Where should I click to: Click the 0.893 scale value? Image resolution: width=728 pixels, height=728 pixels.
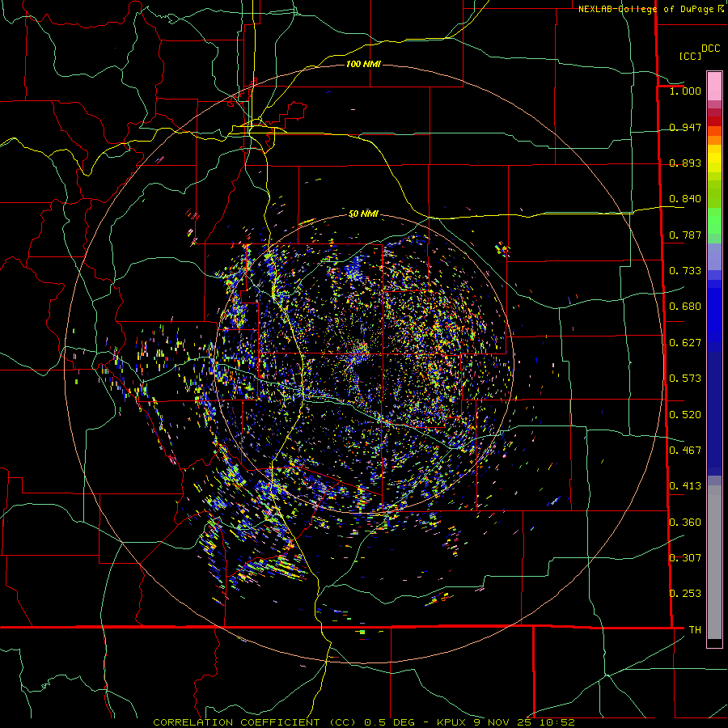pos(685,163)
